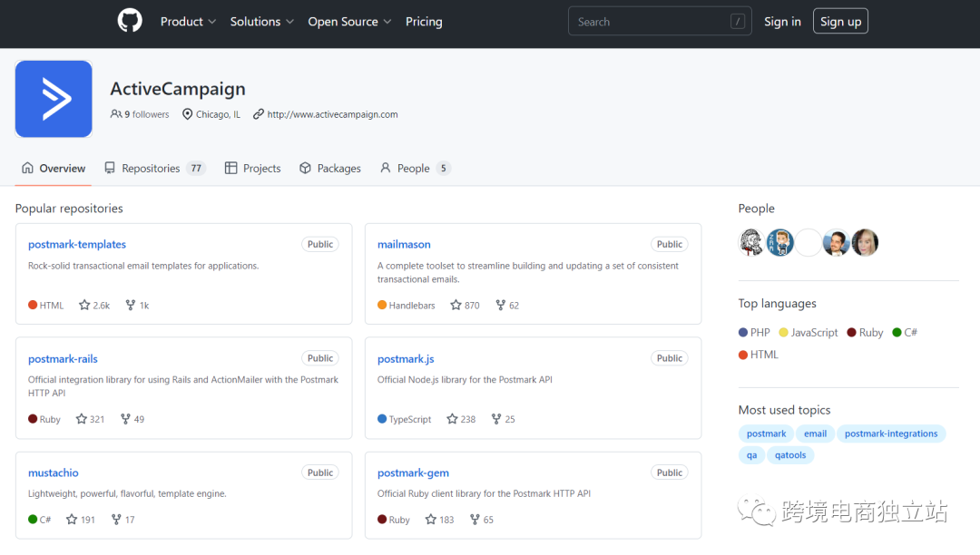Click the location pin icon
This screenshot has width=980, height=555.
[187, 113]
